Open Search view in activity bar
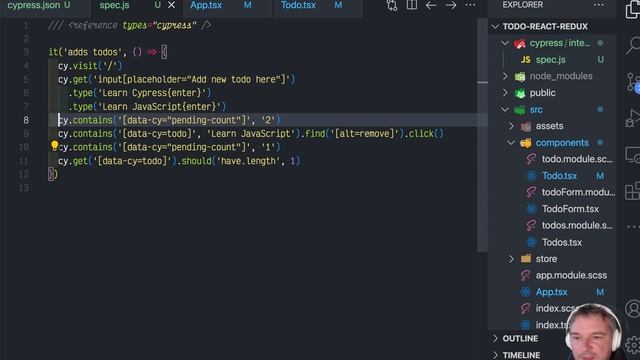Image resolution: width=640 pixels, height=360 pixels. tap(633, 45)
